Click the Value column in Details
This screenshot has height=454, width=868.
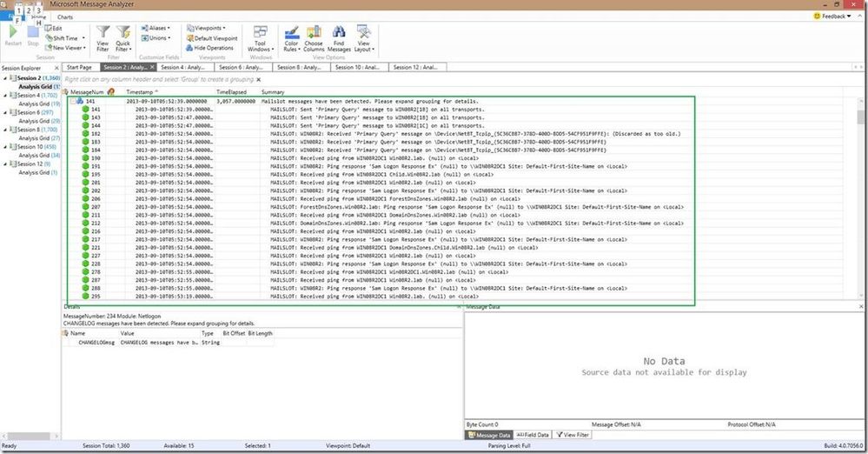[x=128, y=333]
